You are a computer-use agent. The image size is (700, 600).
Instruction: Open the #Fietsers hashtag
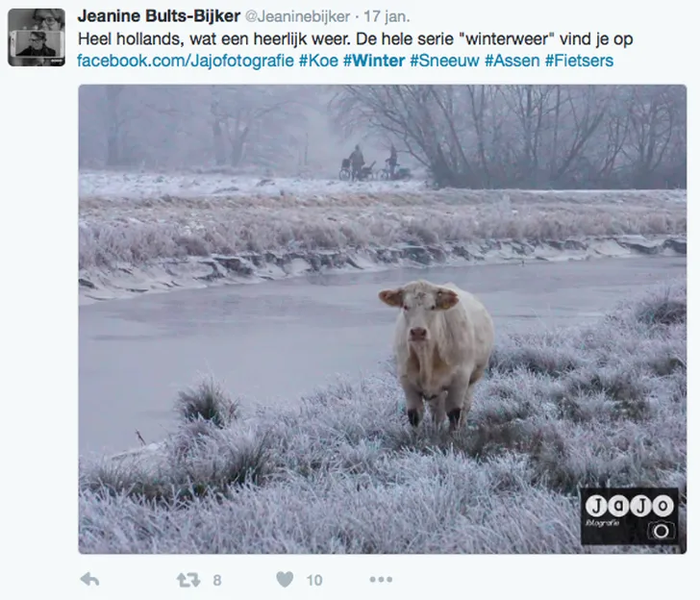point(579,61)
